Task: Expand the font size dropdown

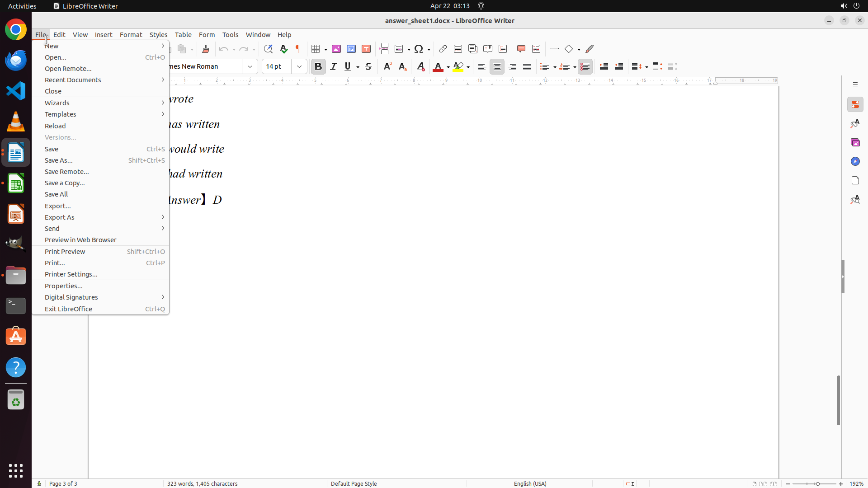Action: (x=299, y=66)
